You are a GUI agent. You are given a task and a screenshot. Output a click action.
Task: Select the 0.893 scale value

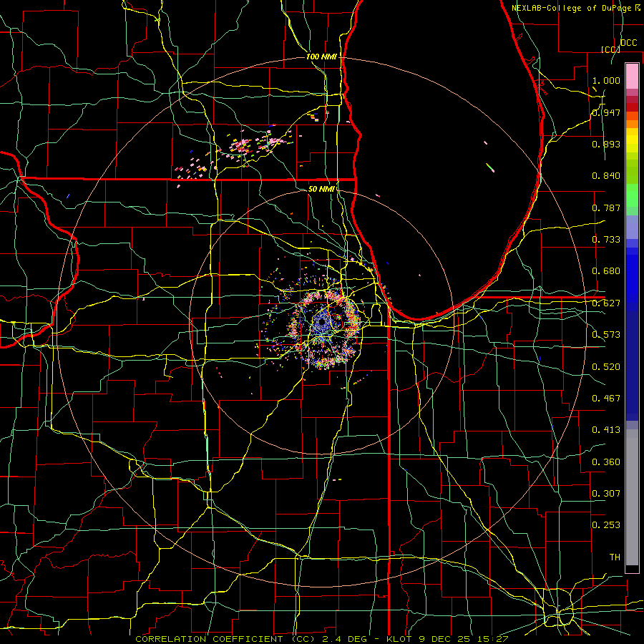pyautogui.click(x=606, y=144)
